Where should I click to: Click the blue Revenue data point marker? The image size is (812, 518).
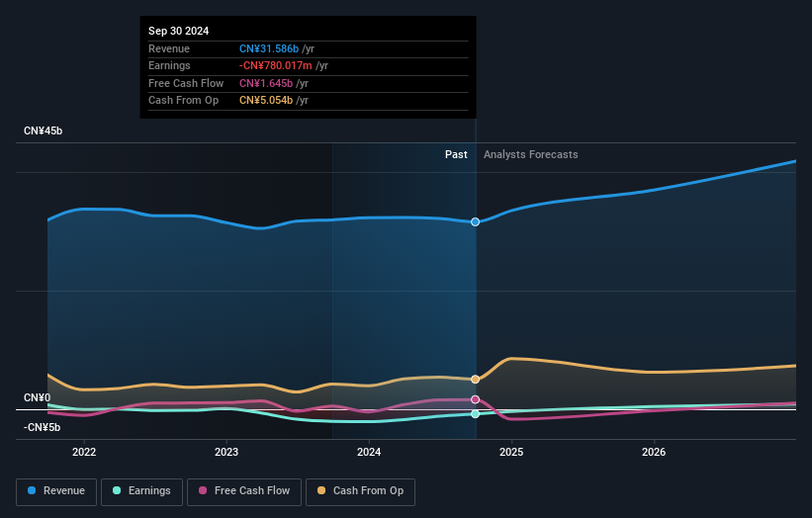(x=475, y=222)
